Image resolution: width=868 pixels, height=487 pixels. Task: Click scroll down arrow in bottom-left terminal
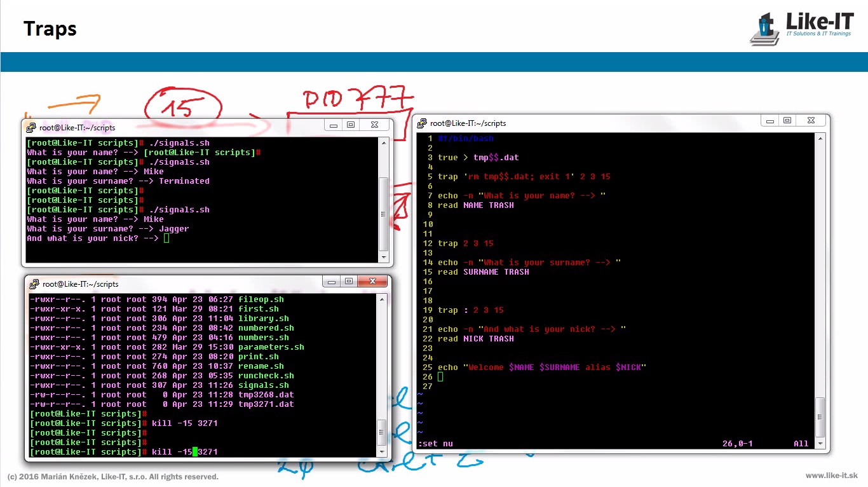[x=381, y=452]
